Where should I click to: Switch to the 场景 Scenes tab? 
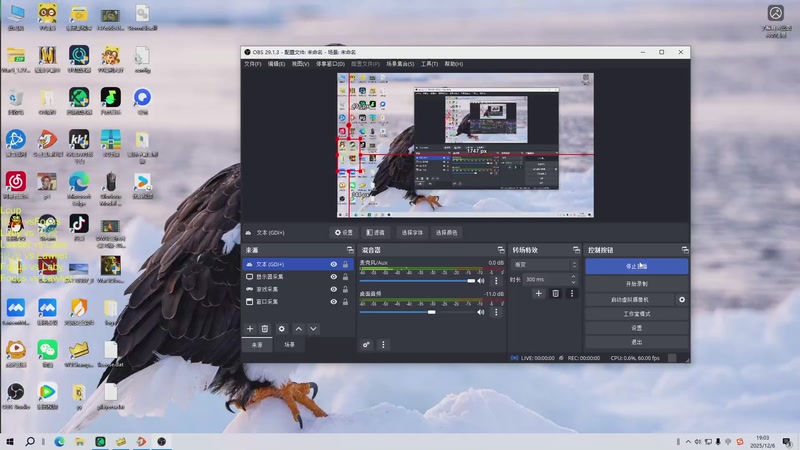[289, 345]
